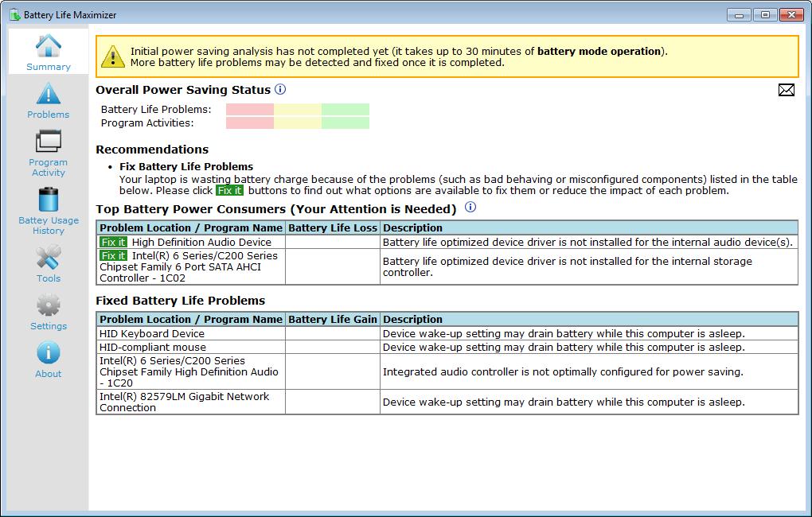Open the Tools wrench icon
Image resolution: width=812 pixels, height=517 pixels.
point(48,257)
